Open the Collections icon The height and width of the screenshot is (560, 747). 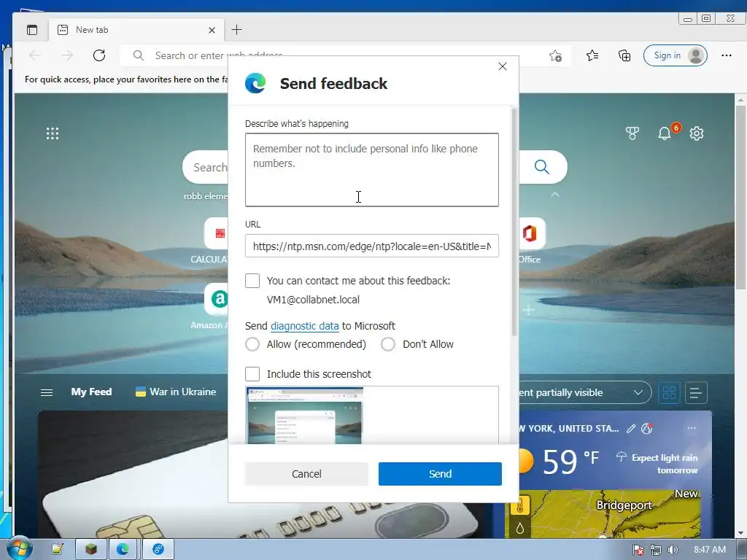click(x=624, y=55)
